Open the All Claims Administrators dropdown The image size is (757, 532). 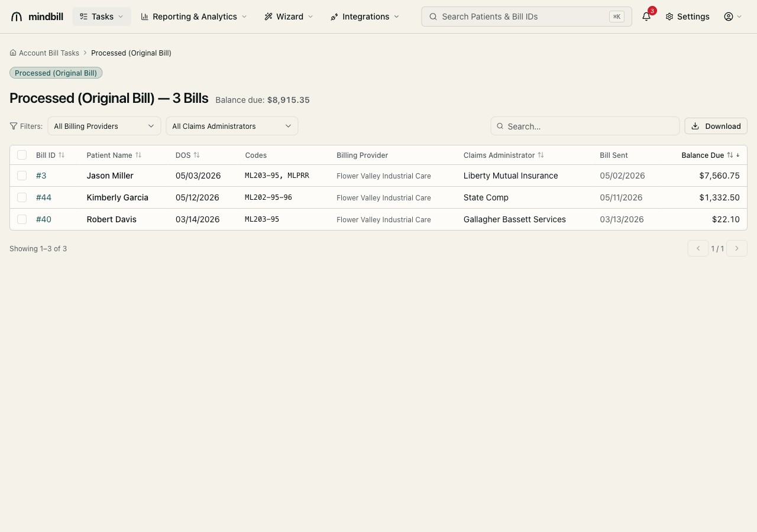coord(232,126)
